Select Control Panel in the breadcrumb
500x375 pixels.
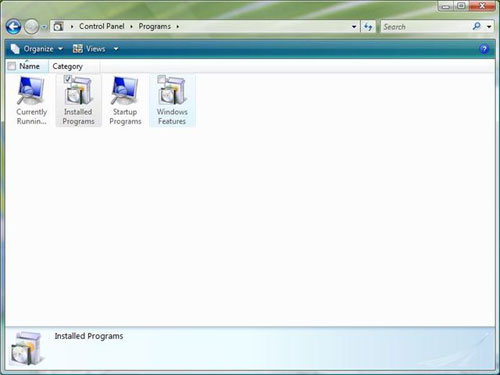[102, 26]
